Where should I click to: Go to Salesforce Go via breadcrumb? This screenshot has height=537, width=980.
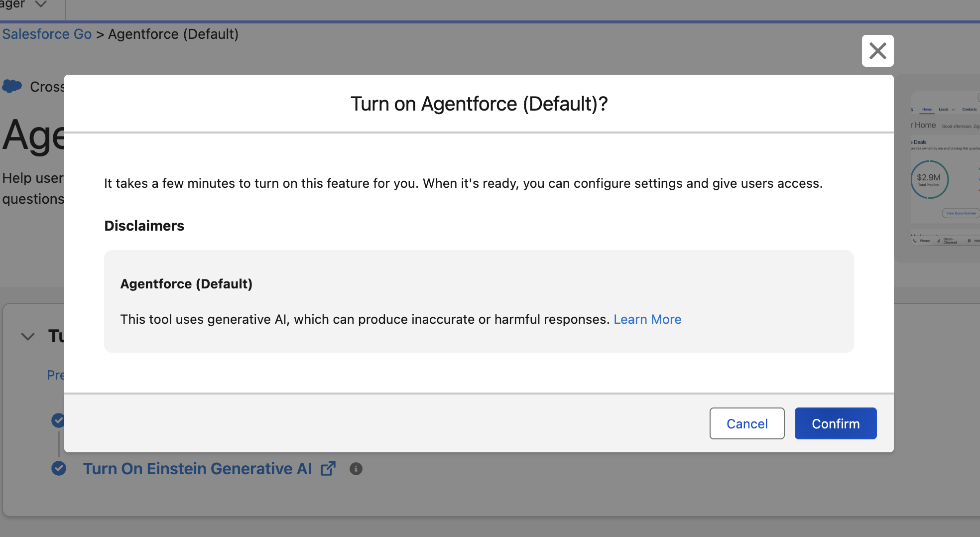(x=47, y=34)
